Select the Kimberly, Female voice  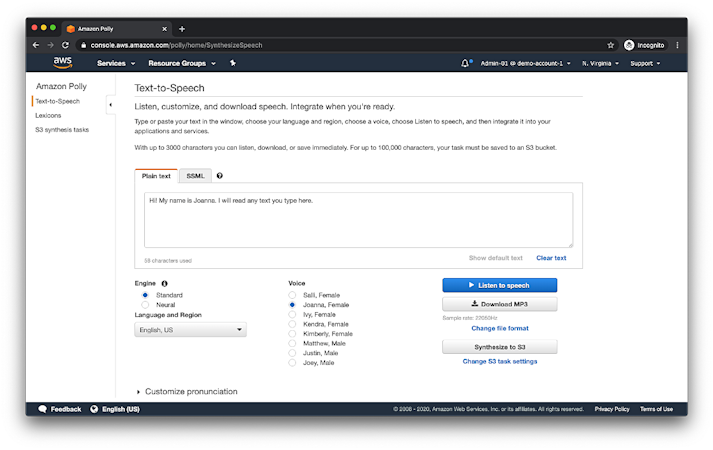click(292, 334)
